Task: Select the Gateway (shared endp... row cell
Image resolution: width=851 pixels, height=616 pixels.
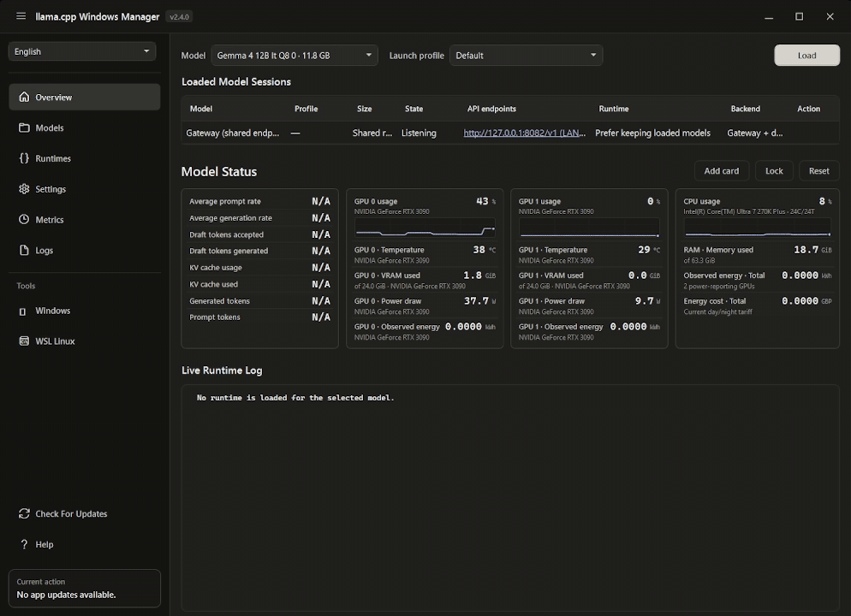Action: pos(232,133)
